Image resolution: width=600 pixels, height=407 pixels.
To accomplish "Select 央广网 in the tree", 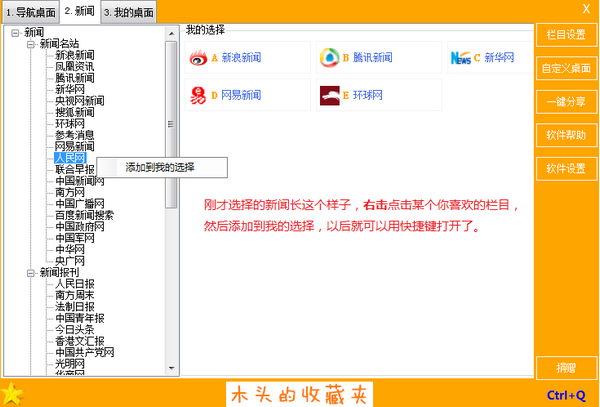I will click(x=70, y=261).
